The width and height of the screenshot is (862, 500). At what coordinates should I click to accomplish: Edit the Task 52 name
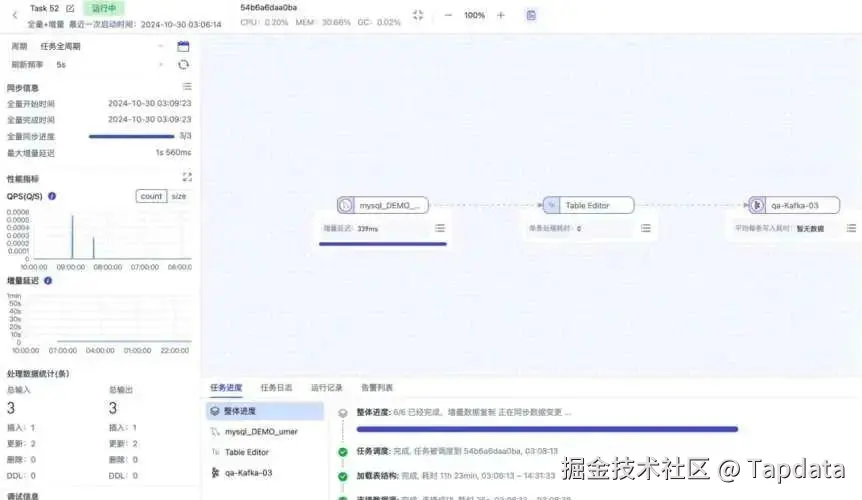click(x=70, y=8)
